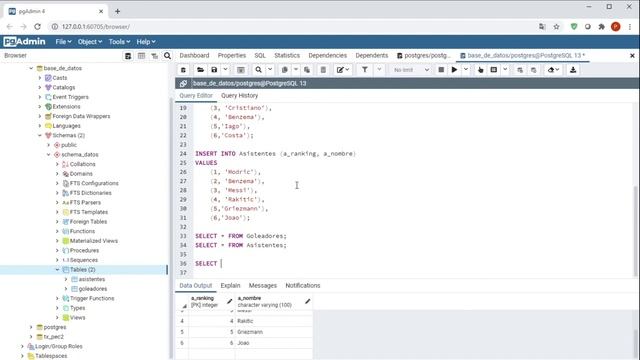
Task: Open the file icon in query toolbar
Action: 200,70
